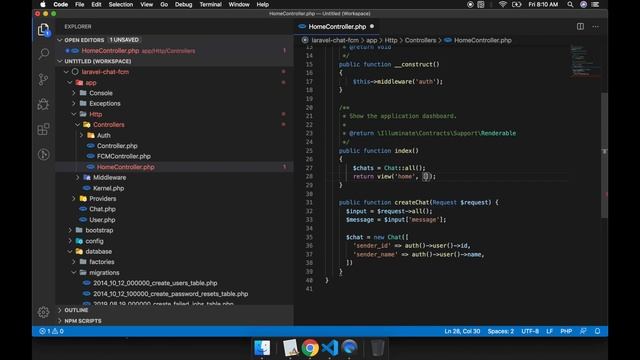
Task: Open create_users_table migration file
Action: (x=155, y=283)
